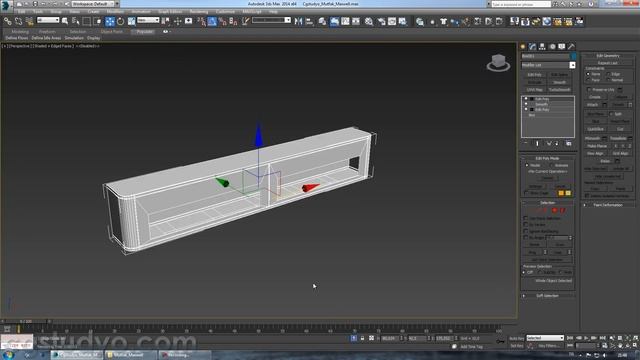
Task: Select Constraints None radio button
Action: point(588,74)
